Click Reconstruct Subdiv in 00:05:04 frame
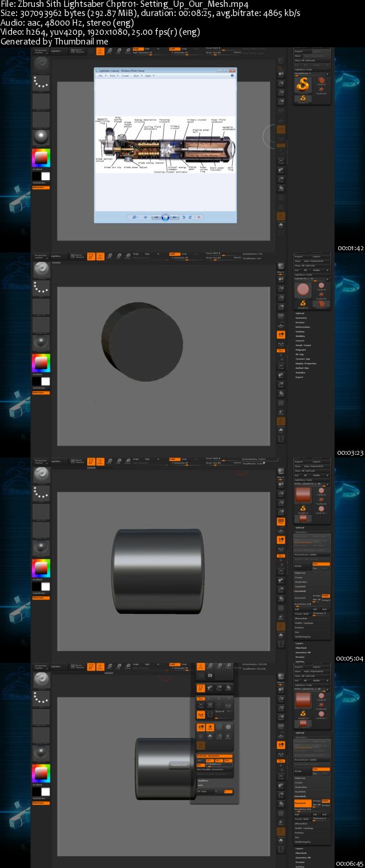 (x=312, y=555)
